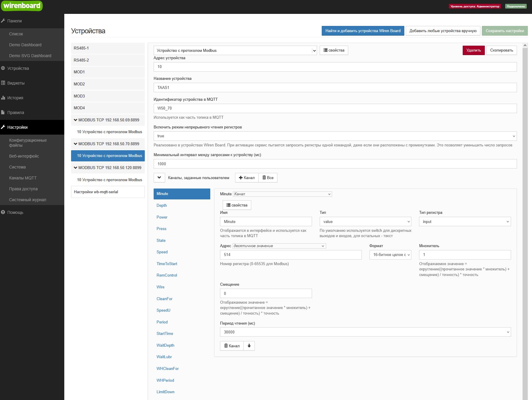The width and height of the screenshot is (532, 400).
Task: Open the continuous read mode dropdown
Action: coord(335,136)
